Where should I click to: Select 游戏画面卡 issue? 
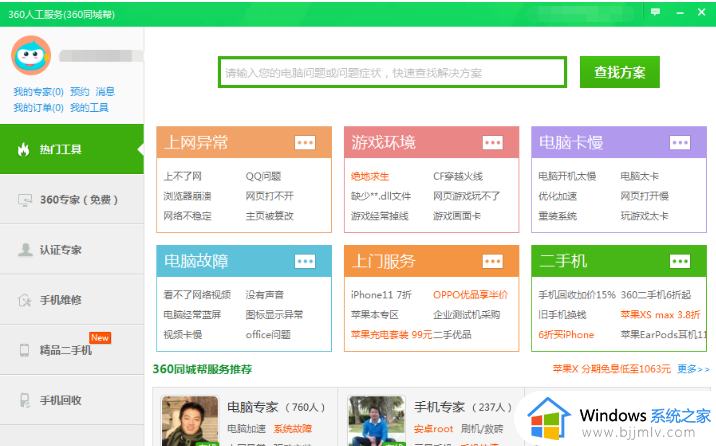point(457,216)
